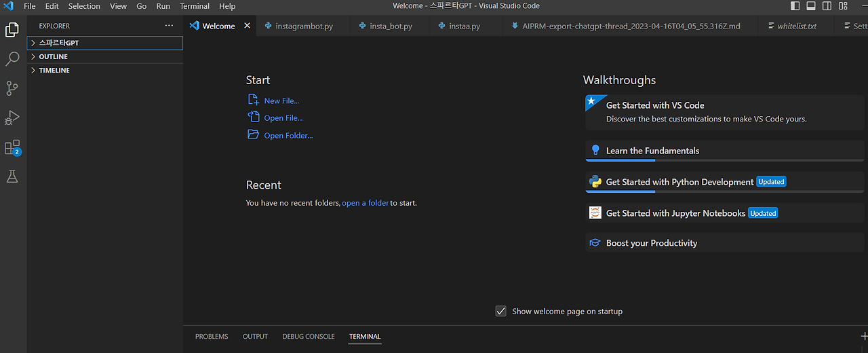Click the Learn the Fundamentals progress bar
The image size is (868, 353).
click(x=726, y=160)
